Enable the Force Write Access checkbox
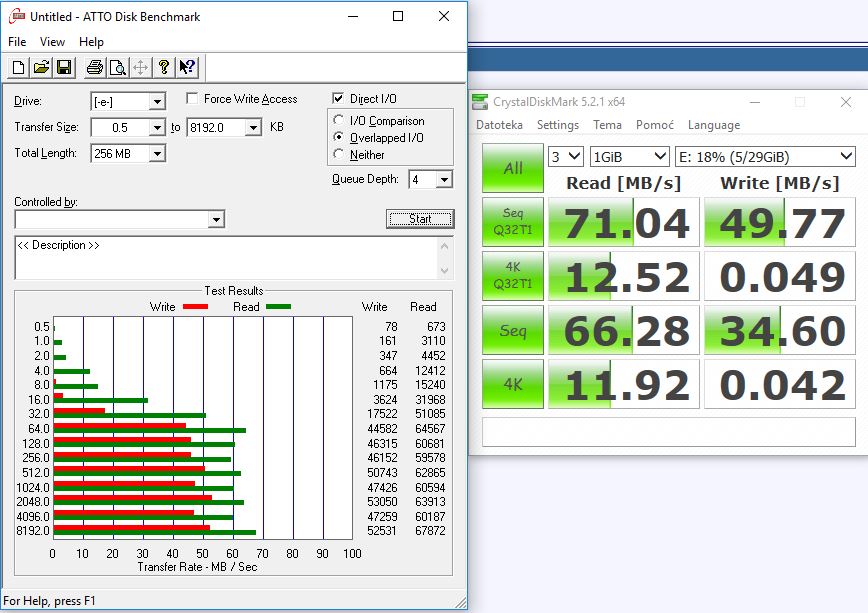The image size is (868, 613). 192,99
